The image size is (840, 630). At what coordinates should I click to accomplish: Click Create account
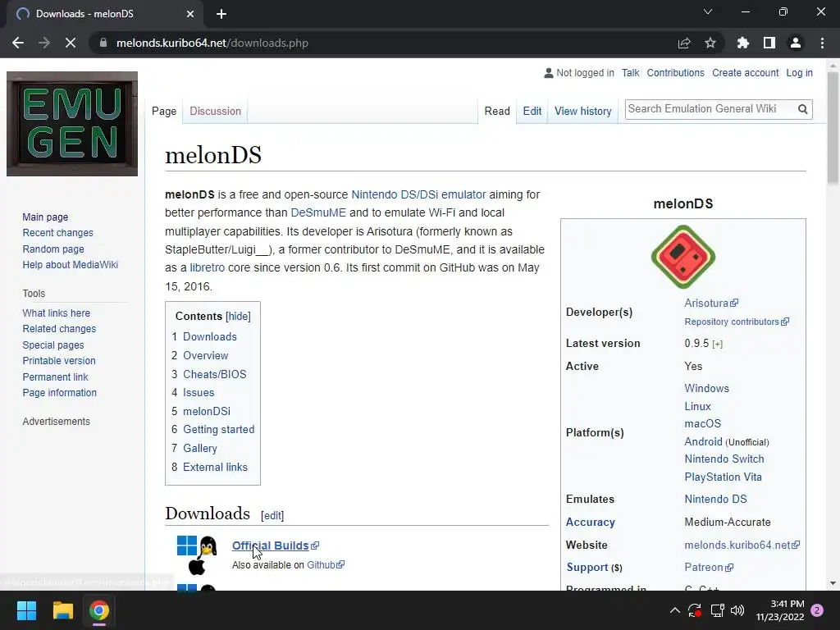pos(745,73)
